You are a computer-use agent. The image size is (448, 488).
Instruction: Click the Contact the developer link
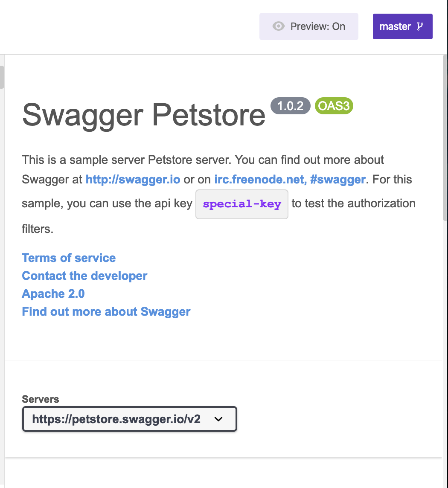84,276
